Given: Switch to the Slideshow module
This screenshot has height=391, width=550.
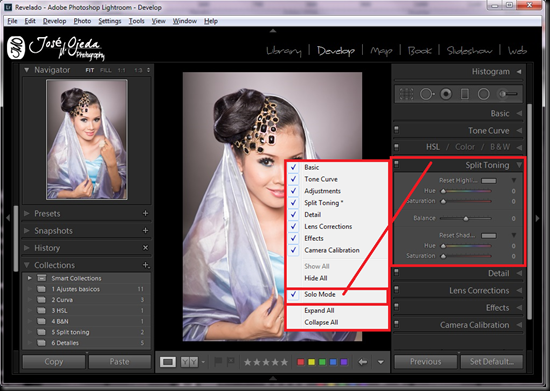Looking at the screenshot, I should click(x=469, y=51).
